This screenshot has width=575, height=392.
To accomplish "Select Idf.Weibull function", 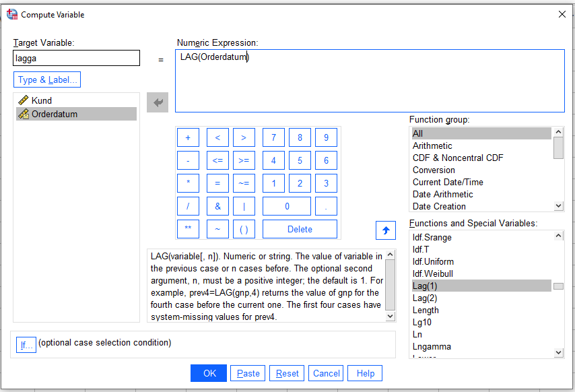I will (x=481, y=273).
